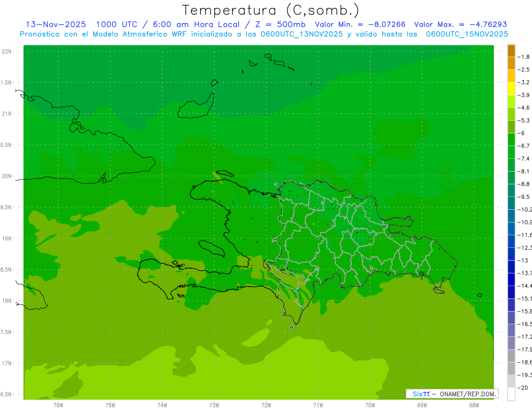Click the '20N' latitude label
The width and height of the screenshot is (532, 411).
(x=7, y=176)
